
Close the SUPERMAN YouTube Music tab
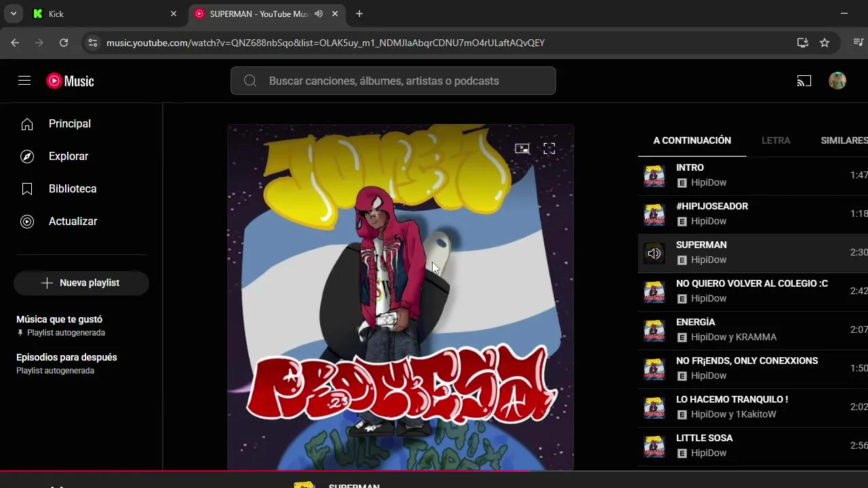[x=336, y=14]
